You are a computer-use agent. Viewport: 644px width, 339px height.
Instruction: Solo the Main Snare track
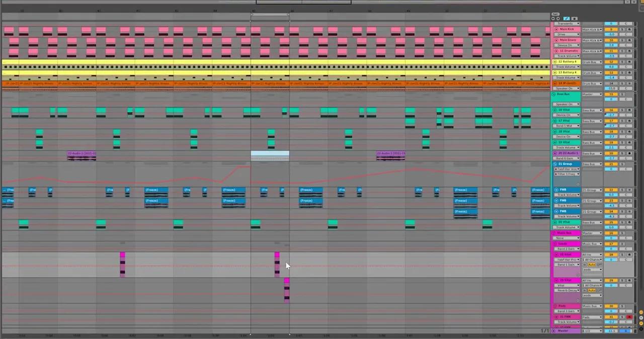coord(622,40)
